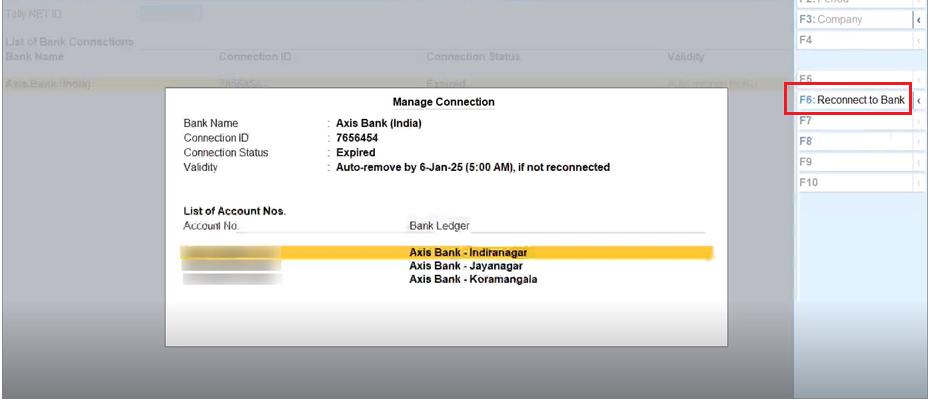Screen dimensions: 932x400
Task: Expand chevron next to F3: Company
Action: point(919,20)
